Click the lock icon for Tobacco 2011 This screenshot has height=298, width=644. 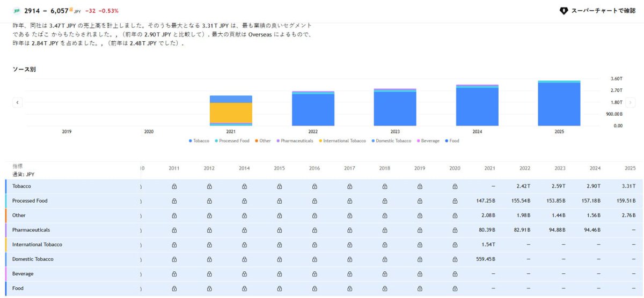pos(174,187)
